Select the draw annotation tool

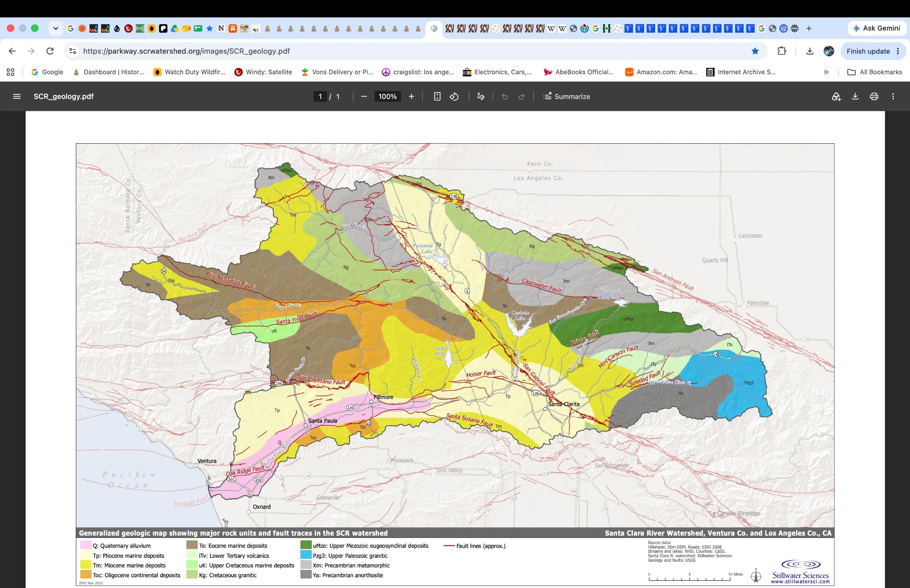point(481,96)
